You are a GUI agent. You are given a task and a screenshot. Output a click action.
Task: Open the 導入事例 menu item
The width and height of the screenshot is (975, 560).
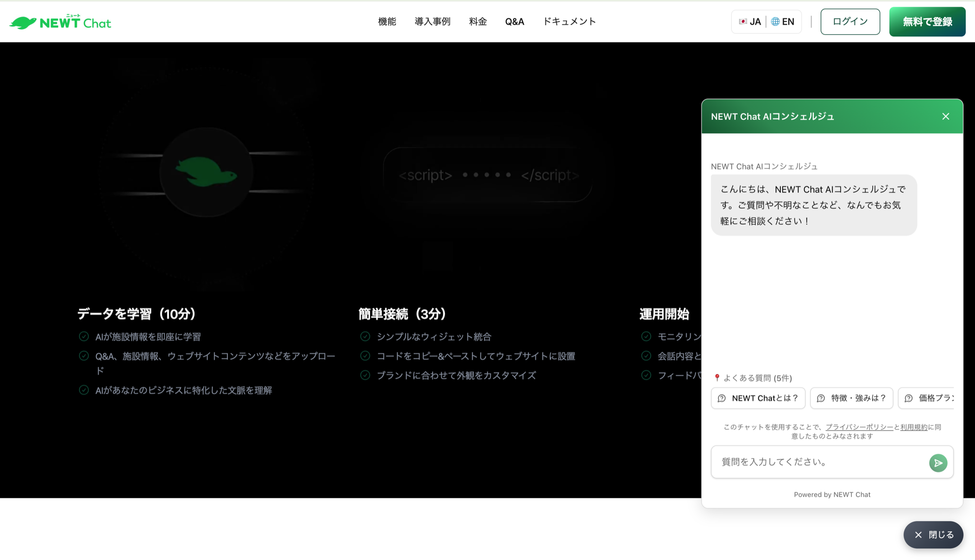tap(433, 21)
